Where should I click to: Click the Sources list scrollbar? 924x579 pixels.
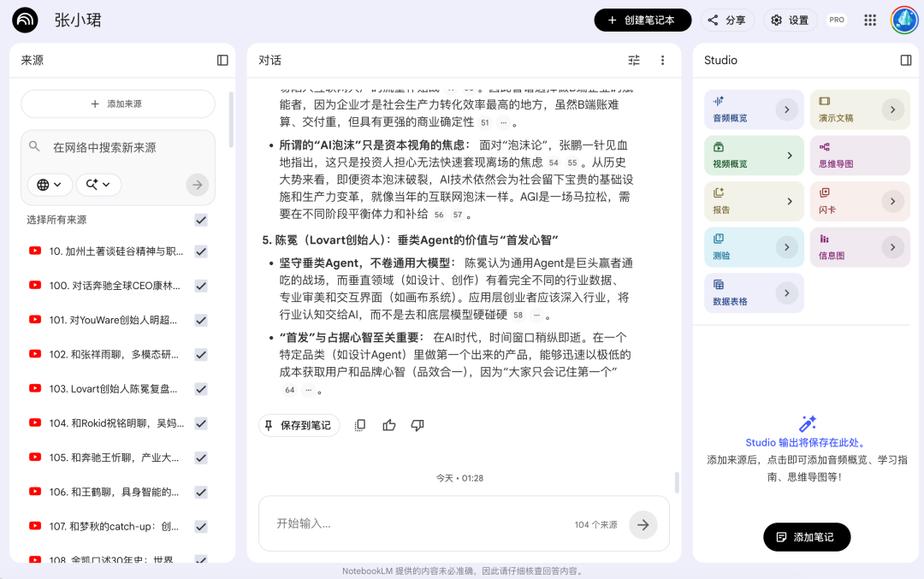click(x=231, y=120)
